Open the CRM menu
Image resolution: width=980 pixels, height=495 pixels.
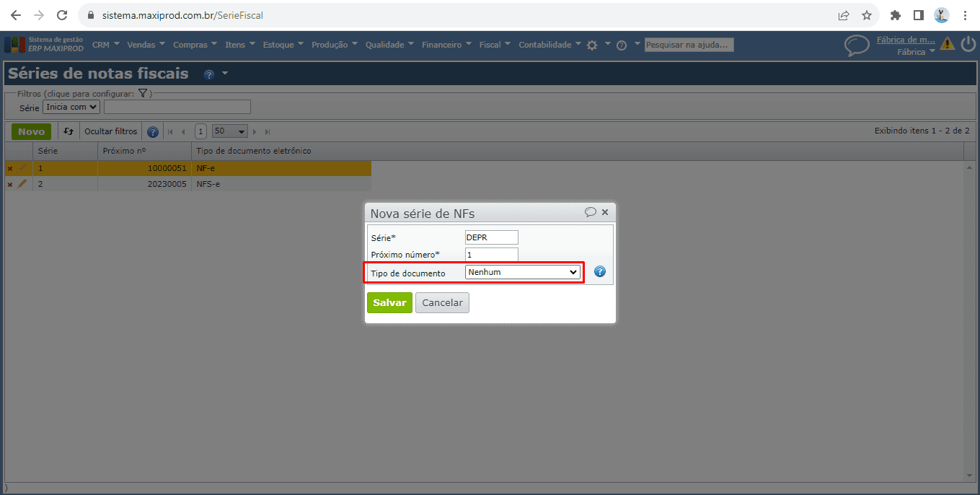[x=106, y=45]
